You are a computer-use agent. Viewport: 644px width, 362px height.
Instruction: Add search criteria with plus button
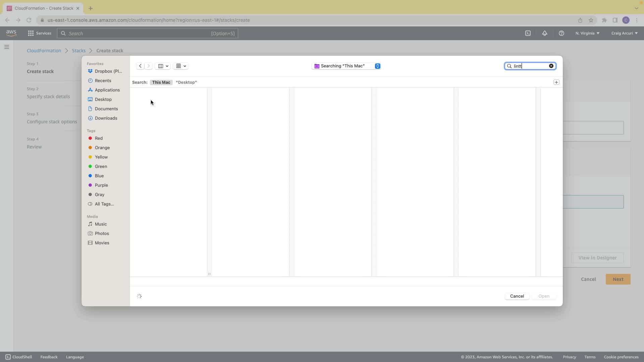556,82
